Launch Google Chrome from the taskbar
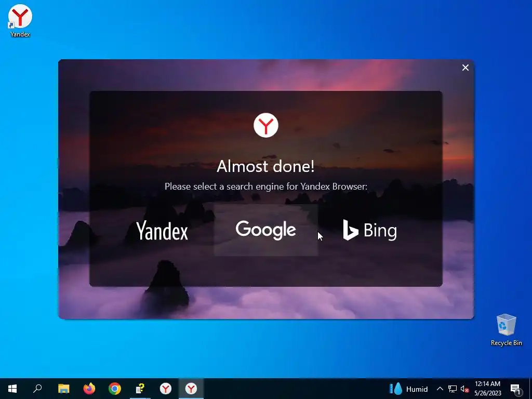 (x=115, y=389)
